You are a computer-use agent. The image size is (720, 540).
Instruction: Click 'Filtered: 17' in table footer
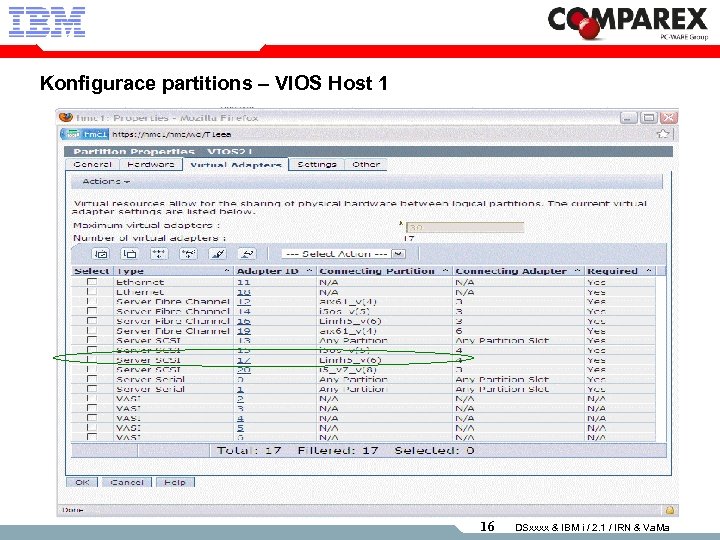tap(338, 450)
